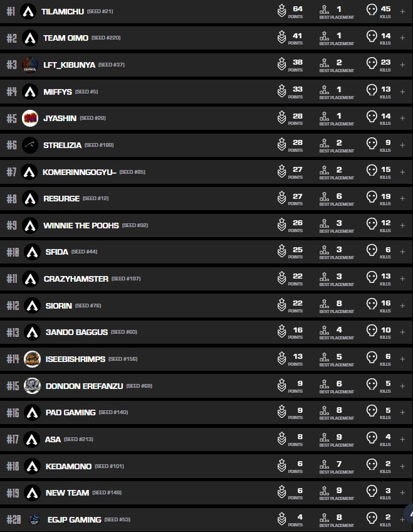
Task: Click ISEEBISHRIMPS team logo avatar
Action: click(32, 359)
